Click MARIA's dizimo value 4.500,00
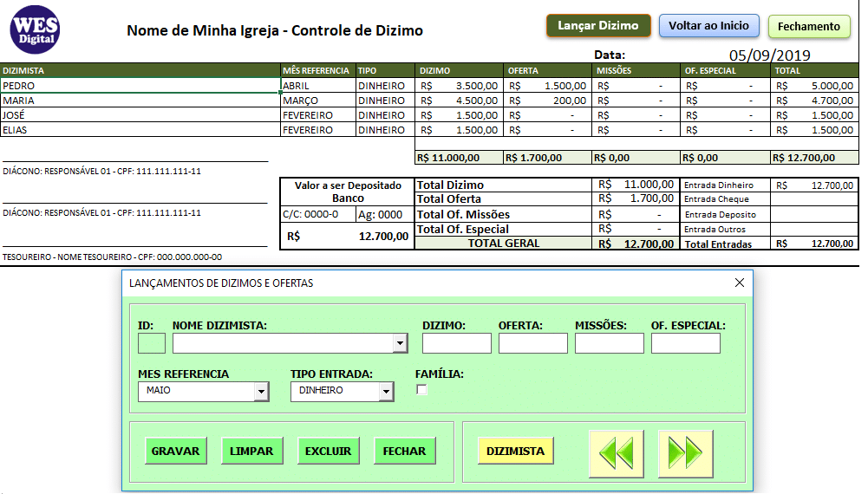This screenshot has width=868, height=494. pyautogui.click(x=460, y=101)
